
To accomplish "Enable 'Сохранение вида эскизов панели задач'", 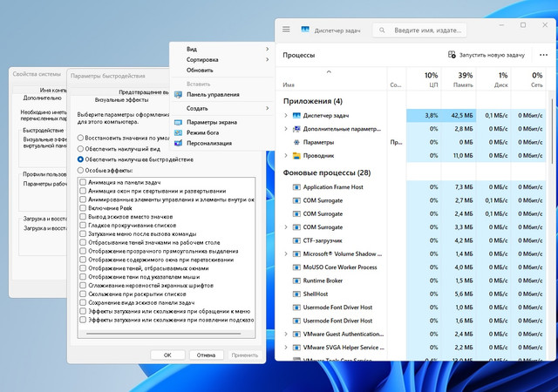I will 83,302.
